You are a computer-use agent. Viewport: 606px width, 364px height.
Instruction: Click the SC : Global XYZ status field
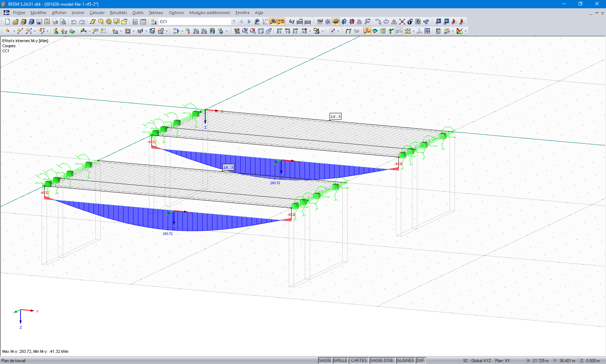coord(477,361)
